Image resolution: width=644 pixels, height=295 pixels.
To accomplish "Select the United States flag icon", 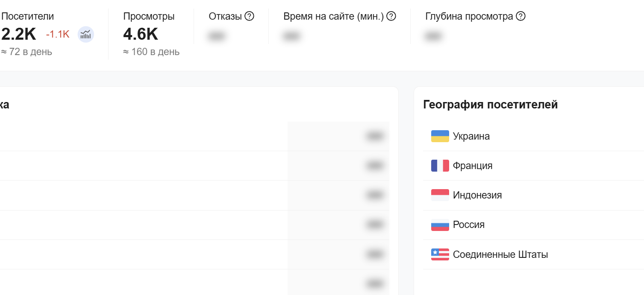I will click(x=440, y=254).
